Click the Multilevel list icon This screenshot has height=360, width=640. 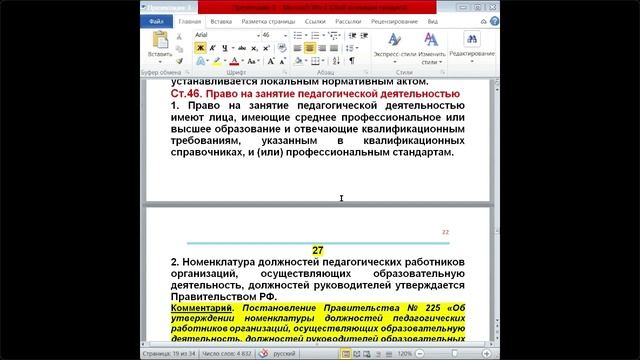coord(333,36)
